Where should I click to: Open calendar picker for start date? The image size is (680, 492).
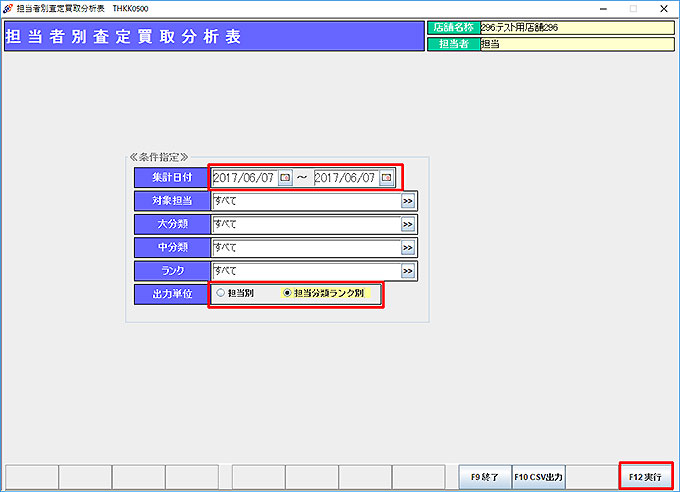(x=285, y=178)
